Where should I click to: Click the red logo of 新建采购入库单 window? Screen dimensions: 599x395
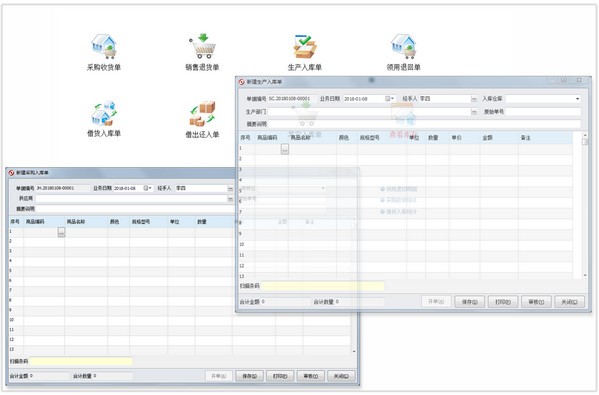(x=11, y=173)
